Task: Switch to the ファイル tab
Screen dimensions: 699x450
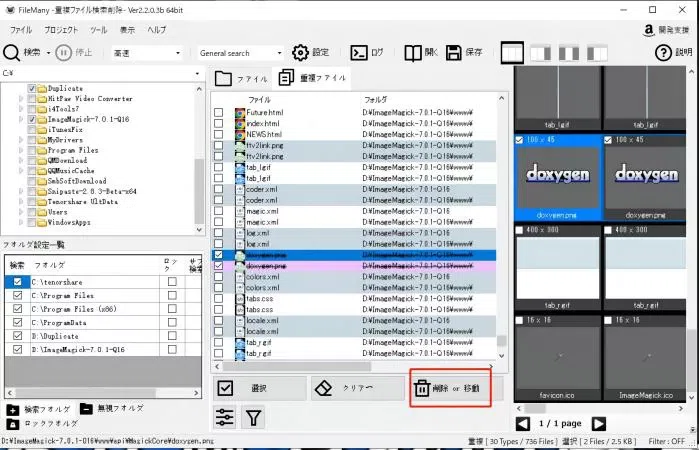Action: tap(241, 78)
